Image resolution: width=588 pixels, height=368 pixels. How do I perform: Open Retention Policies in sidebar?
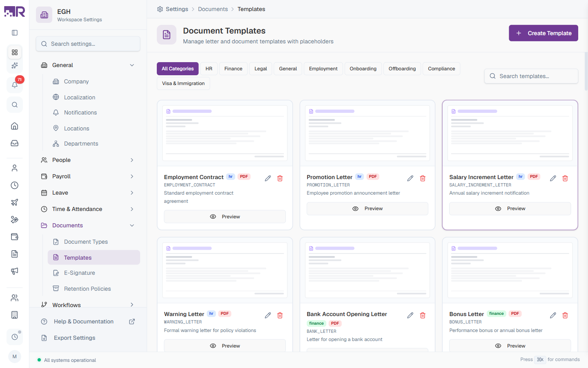tap(94, 289)
